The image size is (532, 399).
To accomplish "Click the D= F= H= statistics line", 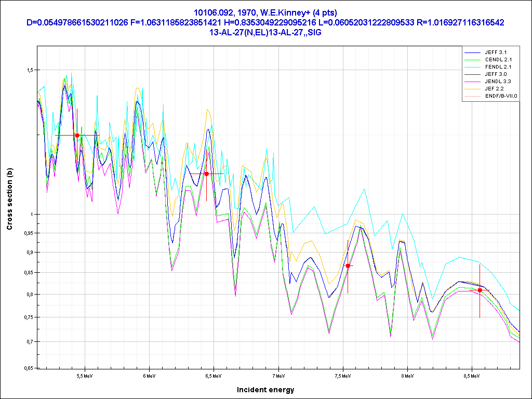I will 265,23.
